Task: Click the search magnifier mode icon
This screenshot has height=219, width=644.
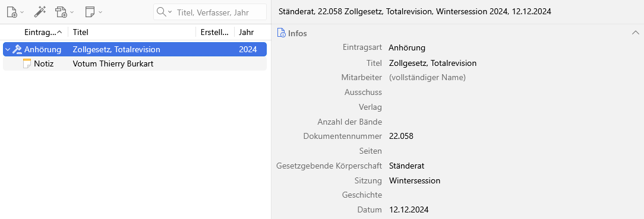Action: 165,12
